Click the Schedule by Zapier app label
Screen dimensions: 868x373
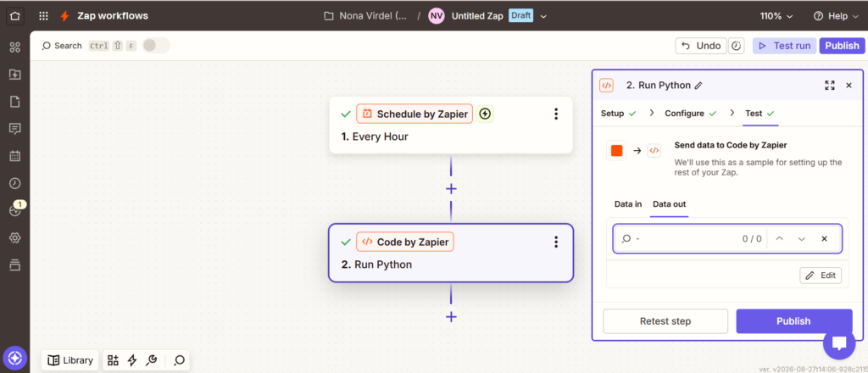tap(415, 114)
